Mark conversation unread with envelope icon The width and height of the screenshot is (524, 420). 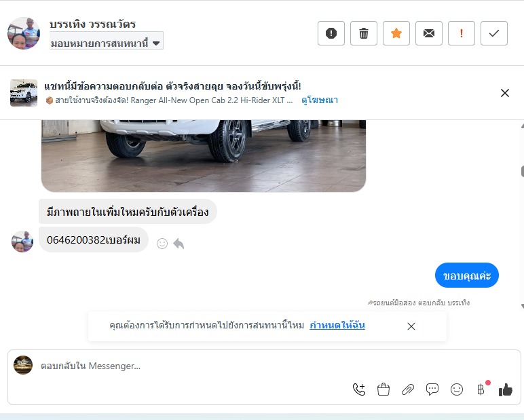[x=429, y=33]
